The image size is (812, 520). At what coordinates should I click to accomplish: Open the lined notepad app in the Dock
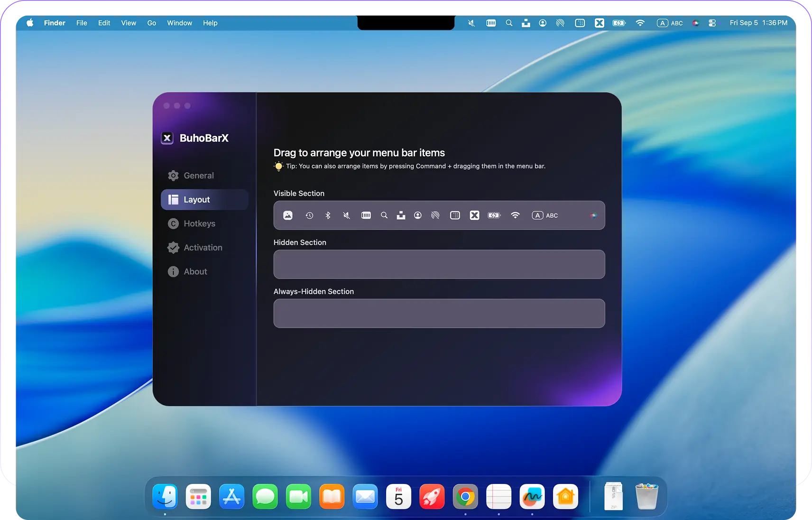[x=499, y=496]
